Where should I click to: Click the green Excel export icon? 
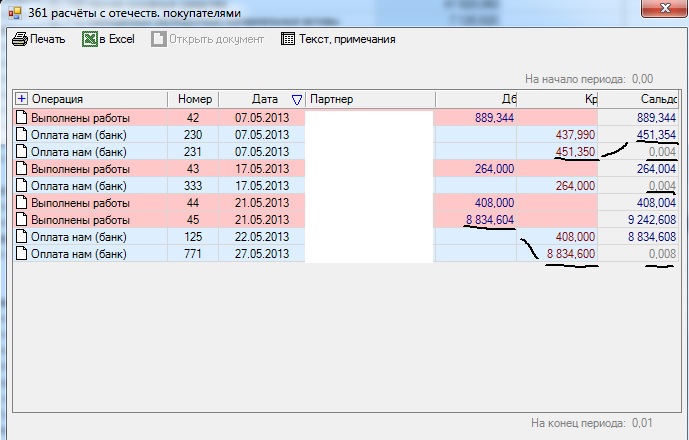[90, 39]
